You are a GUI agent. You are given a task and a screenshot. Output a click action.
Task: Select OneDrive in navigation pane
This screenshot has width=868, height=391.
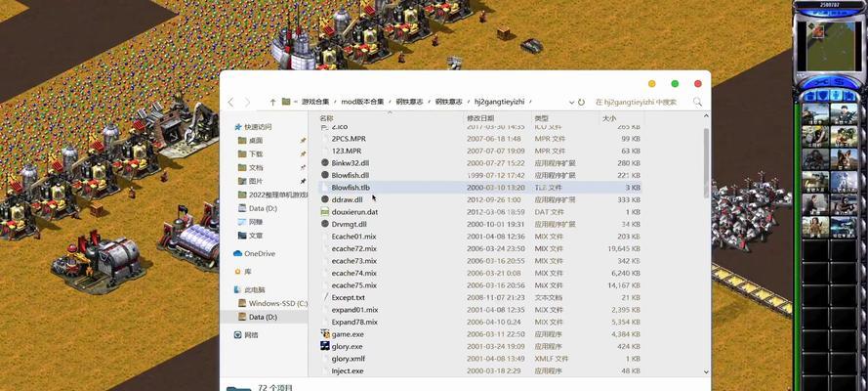coord(260,253)
